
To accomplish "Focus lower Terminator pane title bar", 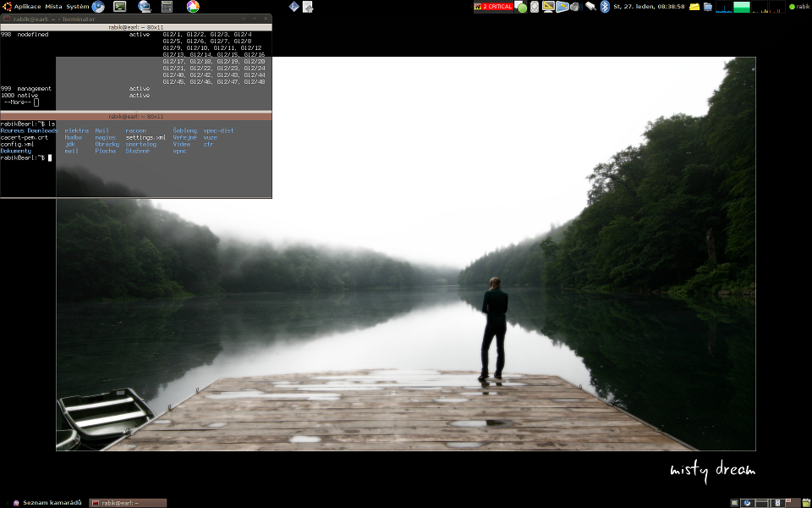I will 136,117.
